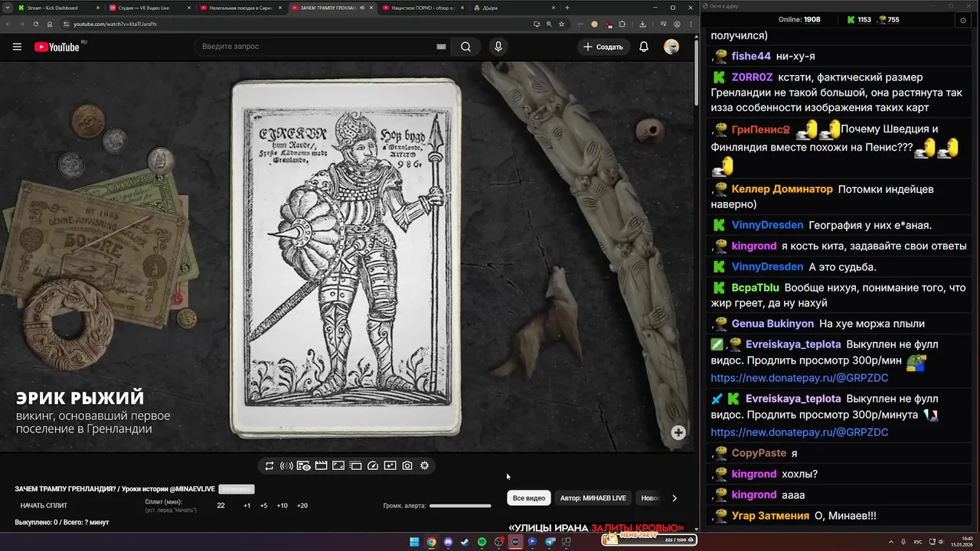Open Chrome from the taskbar
Screen dimensions: 980x551
pyautogui.click(x=431, y=542)
